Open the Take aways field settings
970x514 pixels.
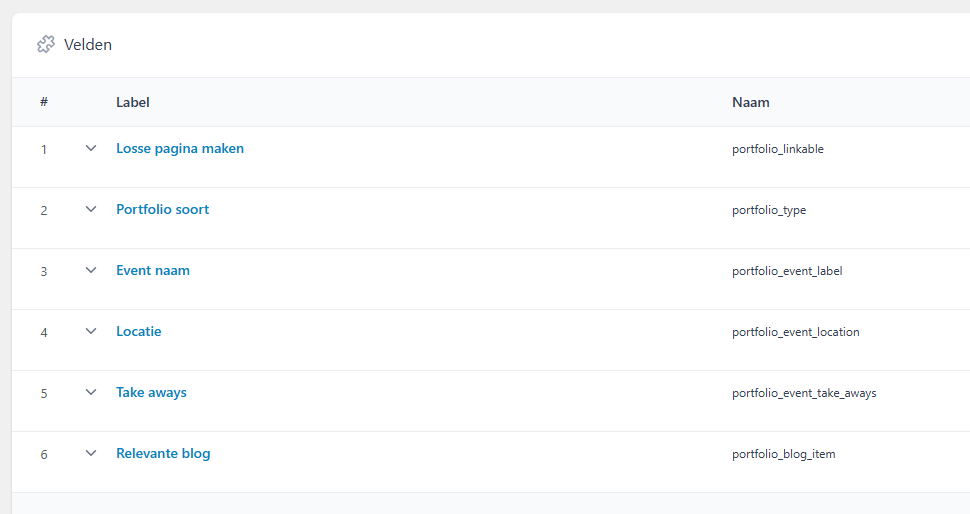pos(151,392)
